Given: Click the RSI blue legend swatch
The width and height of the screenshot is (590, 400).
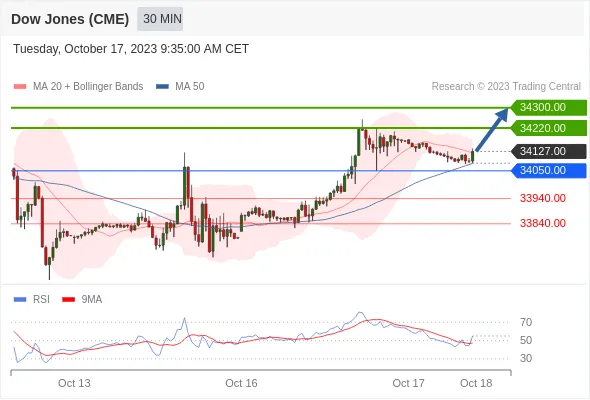Looking at the screenshot, I should coord(20,300).
